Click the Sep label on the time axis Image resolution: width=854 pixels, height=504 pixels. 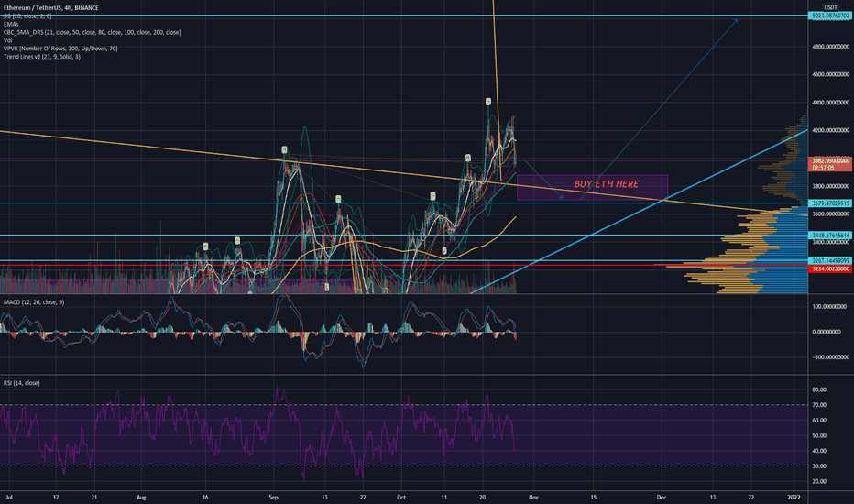coord(273,497)
